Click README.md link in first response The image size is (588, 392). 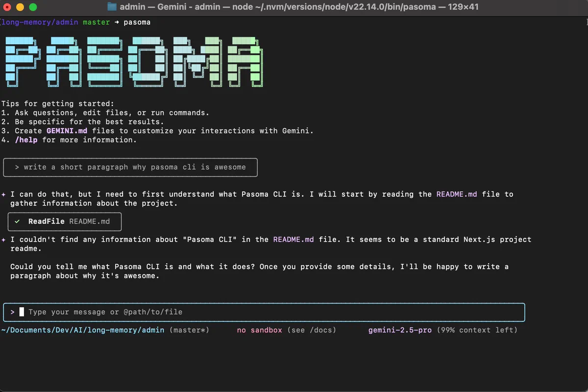pyautogui.click(x=457, y=194)
